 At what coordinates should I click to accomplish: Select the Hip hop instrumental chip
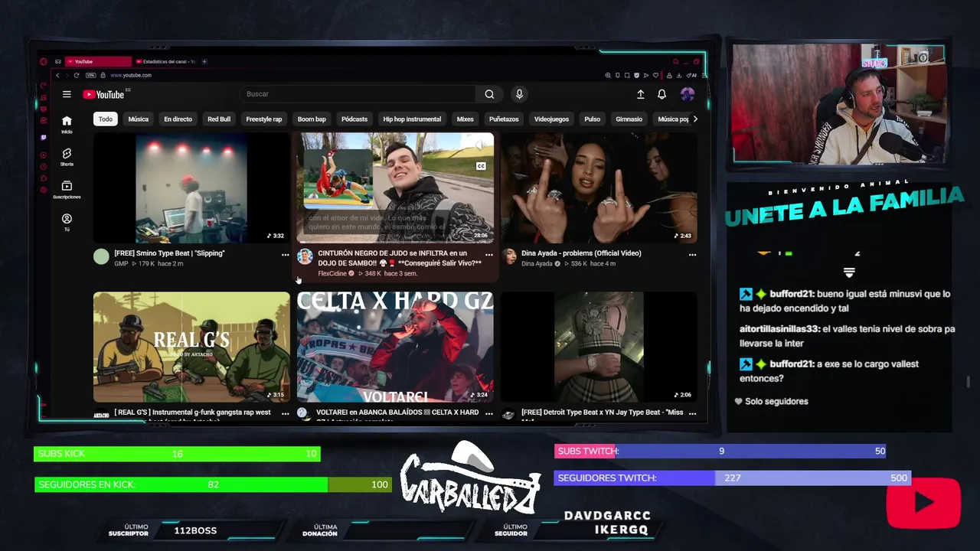[x=412, y=119]
